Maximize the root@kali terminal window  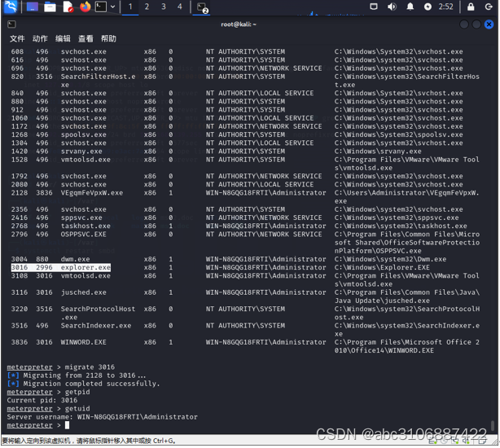pos(476,24)
